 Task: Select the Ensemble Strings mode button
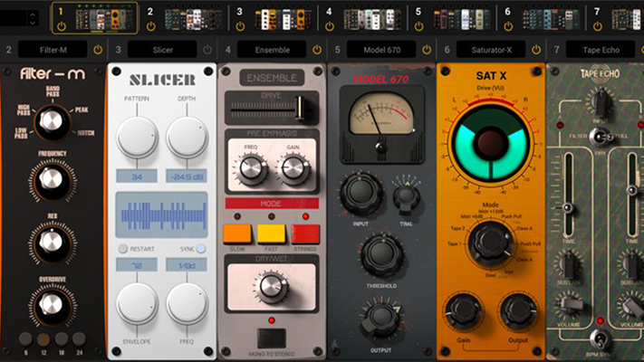(x=305, y=234)
